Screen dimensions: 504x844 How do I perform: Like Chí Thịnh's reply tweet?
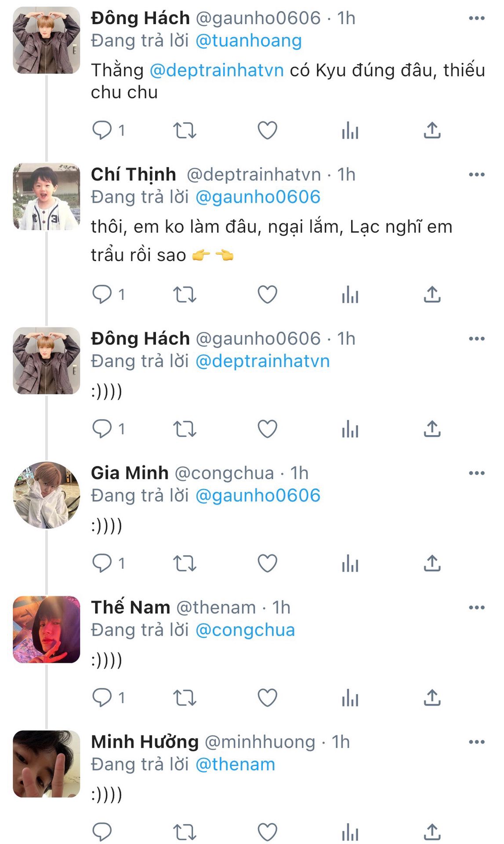(x=267, y=295)
